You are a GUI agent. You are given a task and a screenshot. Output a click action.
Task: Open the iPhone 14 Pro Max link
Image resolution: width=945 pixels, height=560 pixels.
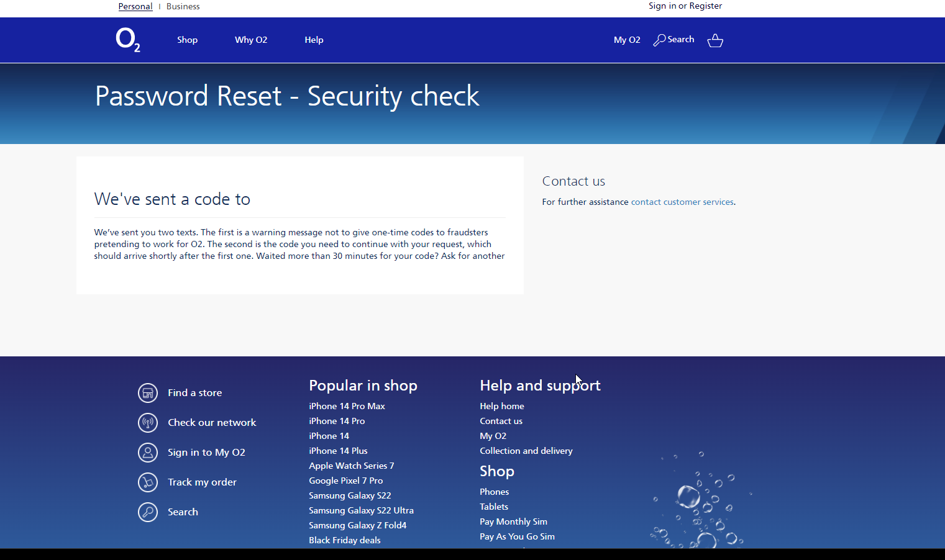[347, 405]
